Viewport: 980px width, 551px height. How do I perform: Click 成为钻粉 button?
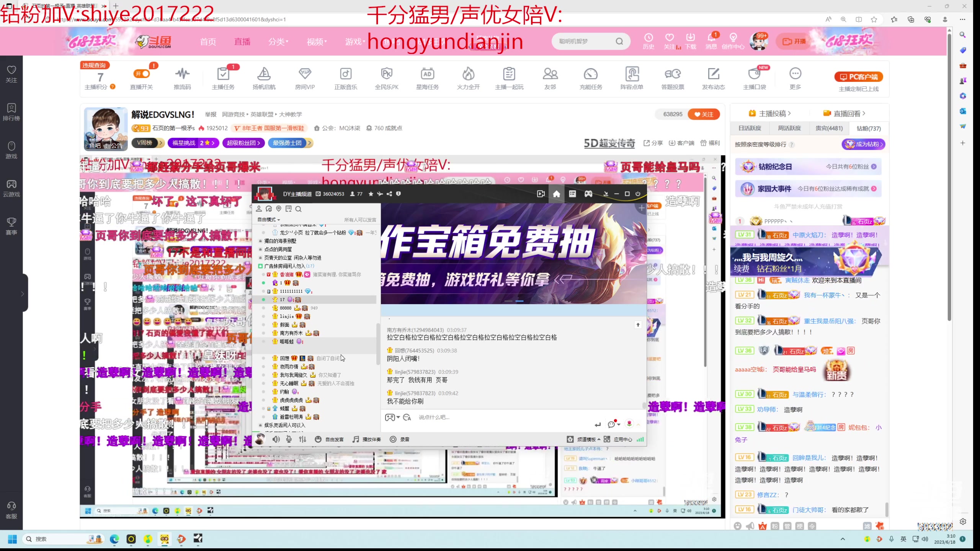pyautogui.click(x=864, y=144)
